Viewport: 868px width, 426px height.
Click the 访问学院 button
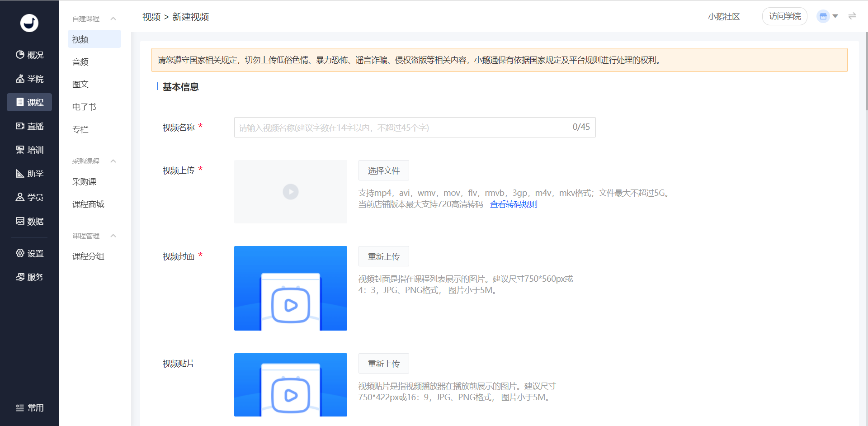784,16
